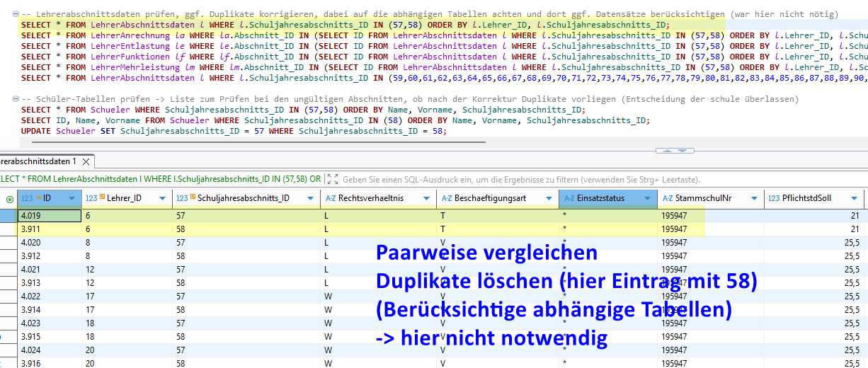Select the ID cell 4.019
Screen dimensions: 868x368
coord(50,217)
